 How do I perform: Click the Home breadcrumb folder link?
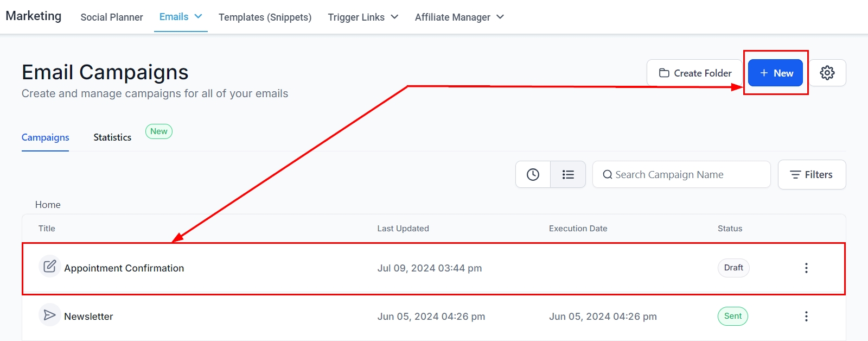point(48,205)
